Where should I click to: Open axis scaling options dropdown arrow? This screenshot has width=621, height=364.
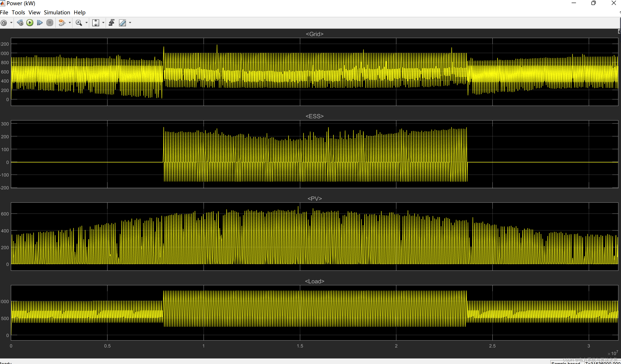click(103, 23)
